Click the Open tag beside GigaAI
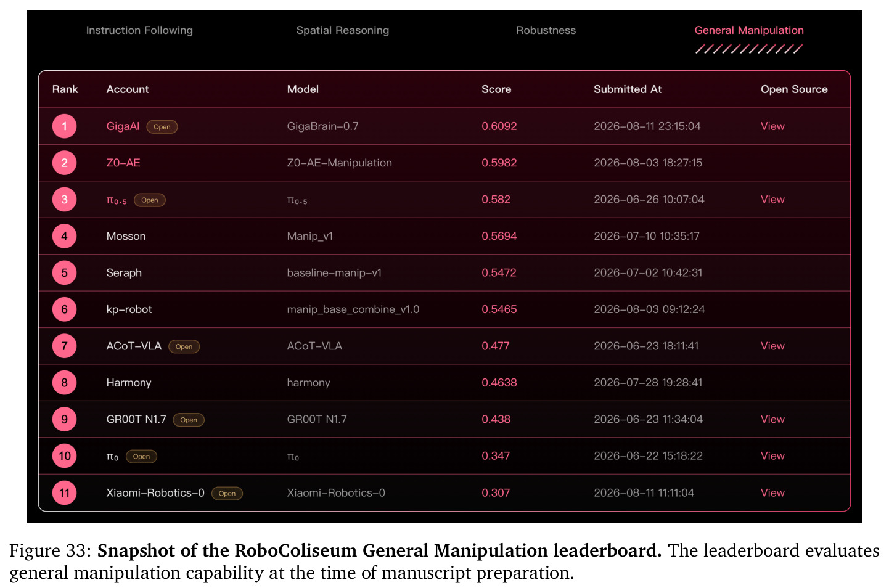 [x=162, y=127]
